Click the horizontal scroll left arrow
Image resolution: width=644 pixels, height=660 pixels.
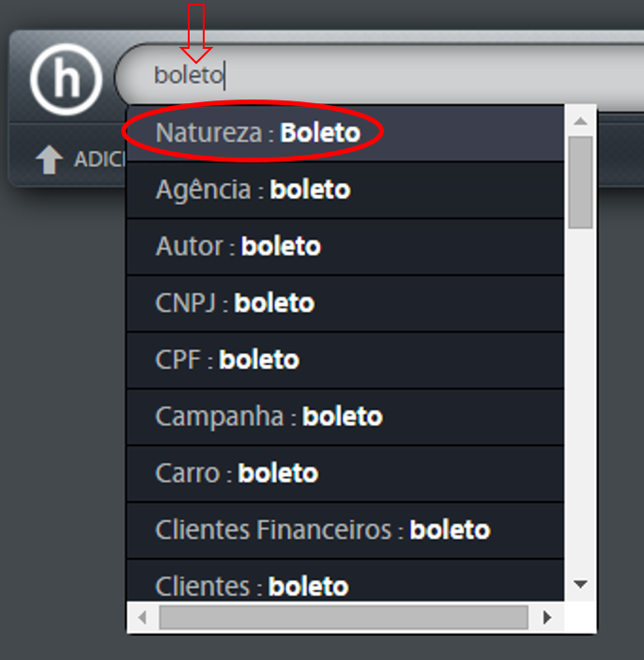143,618
